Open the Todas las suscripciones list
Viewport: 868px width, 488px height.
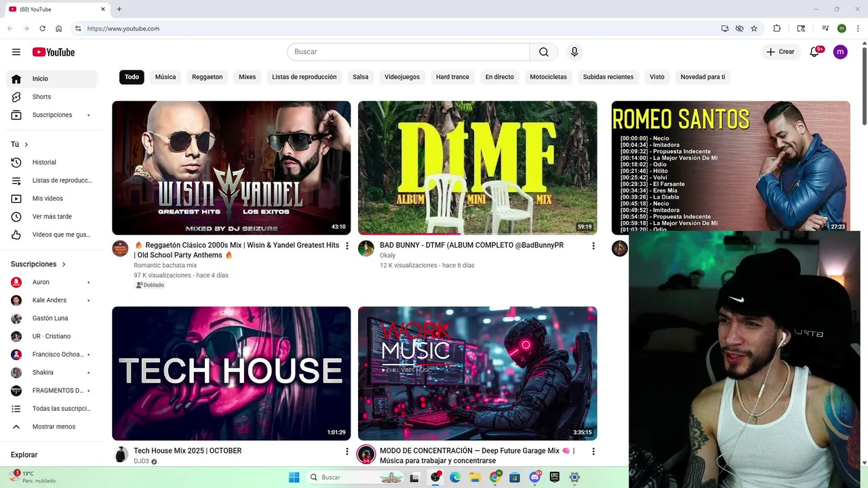pyautogui.click(x=52, y=409)
